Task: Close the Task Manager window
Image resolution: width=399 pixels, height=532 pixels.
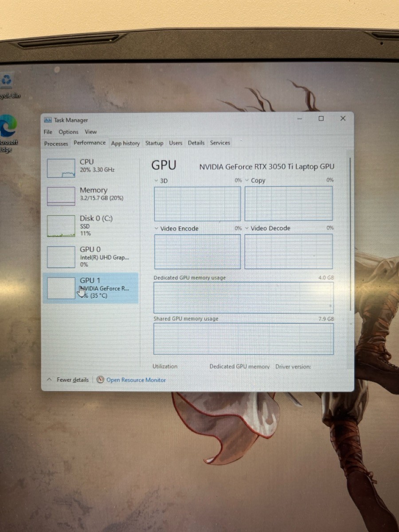Action: 343,119
